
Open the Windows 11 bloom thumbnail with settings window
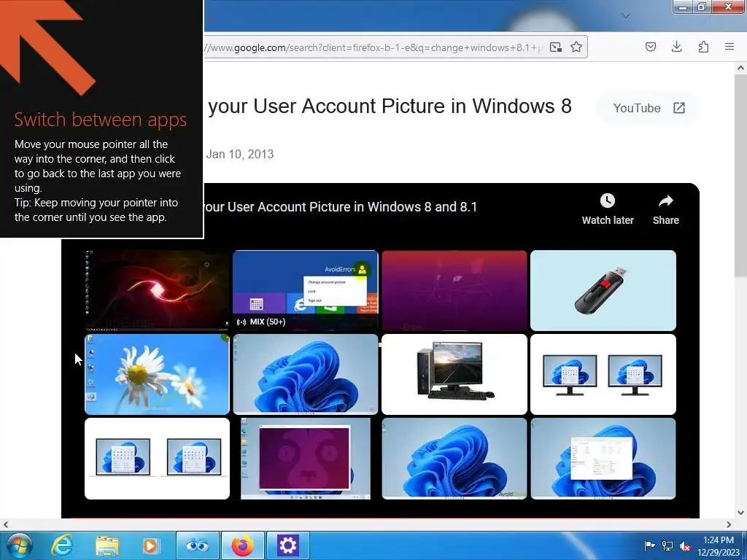pos(603,459)
